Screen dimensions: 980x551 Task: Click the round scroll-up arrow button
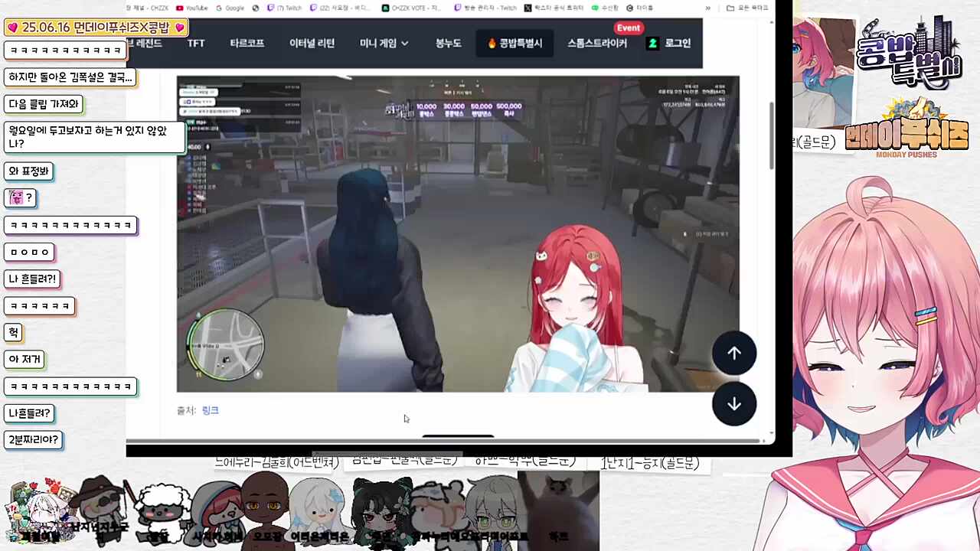(734, 353)
